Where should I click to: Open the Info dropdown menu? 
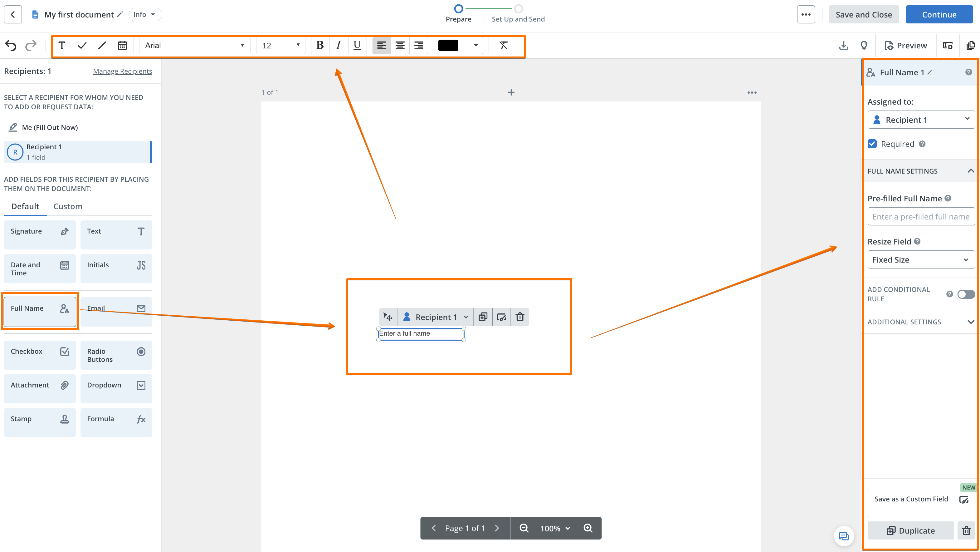[x=144, y=14]
